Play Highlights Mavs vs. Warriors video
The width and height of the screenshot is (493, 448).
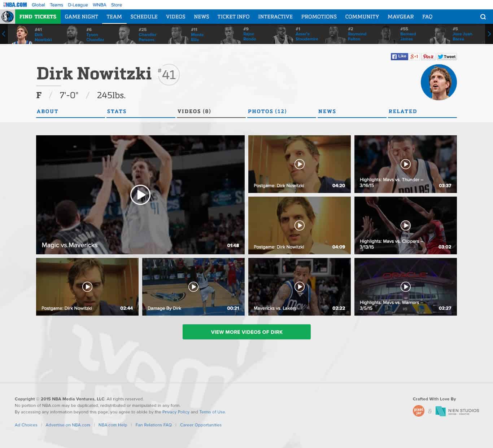pos(406,287)
